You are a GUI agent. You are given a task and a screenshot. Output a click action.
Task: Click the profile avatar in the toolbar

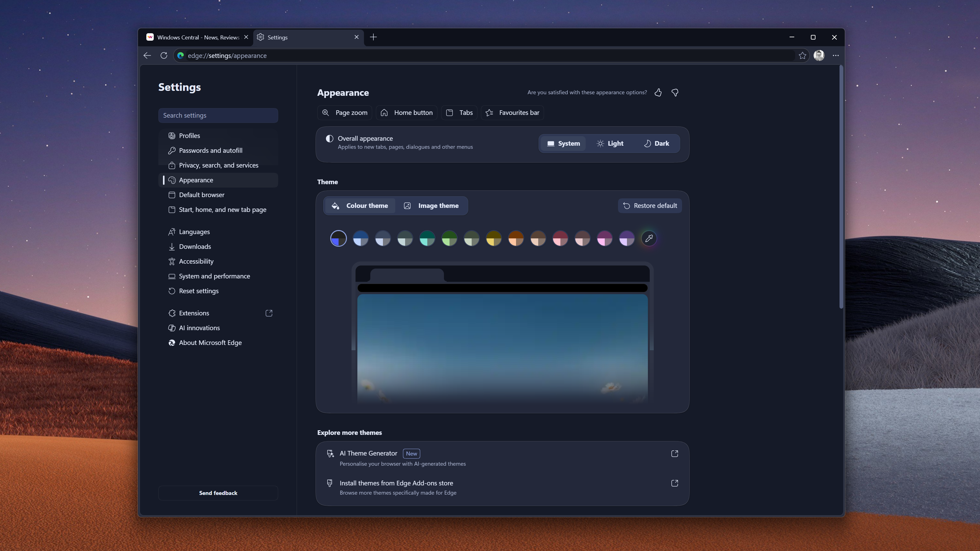point(819,55)
